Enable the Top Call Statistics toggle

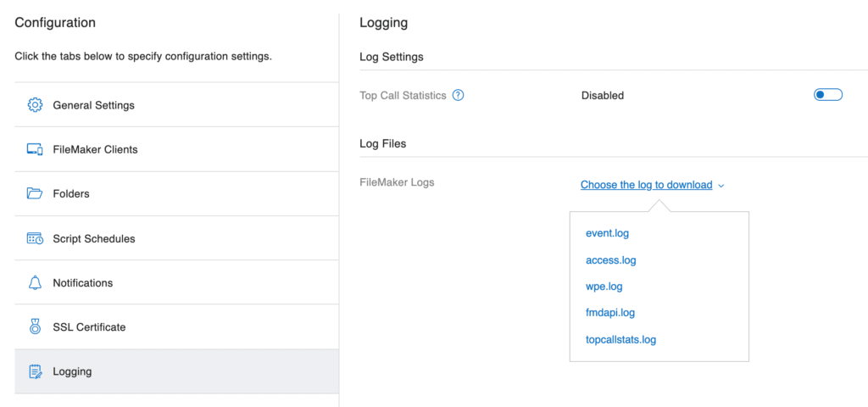tap(827, 95)
